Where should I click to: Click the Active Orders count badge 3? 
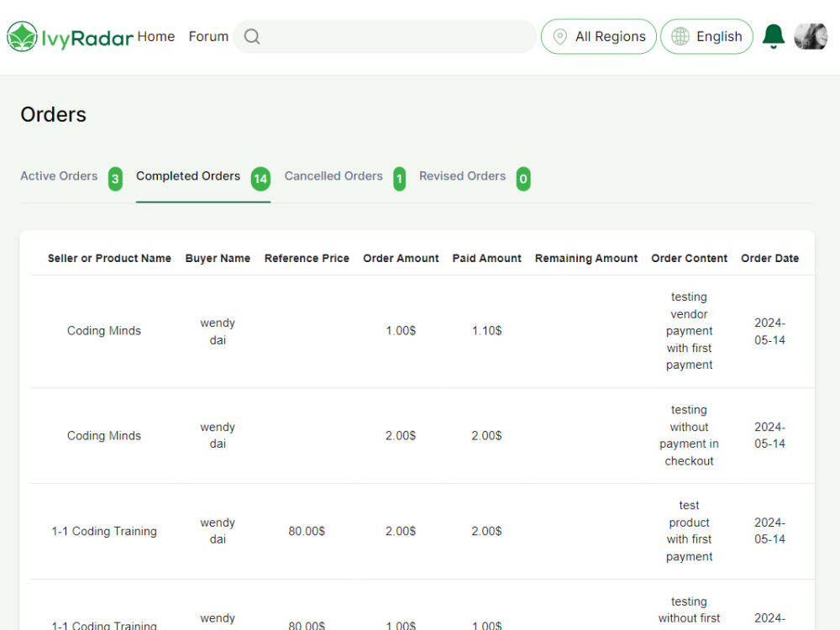[x=115, y=179]
